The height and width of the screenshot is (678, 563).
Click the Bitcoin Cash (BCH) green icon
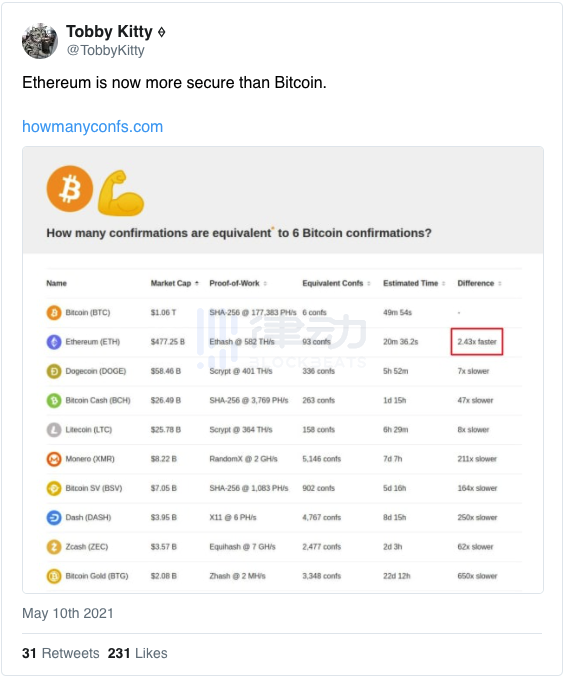click(54, 400)
